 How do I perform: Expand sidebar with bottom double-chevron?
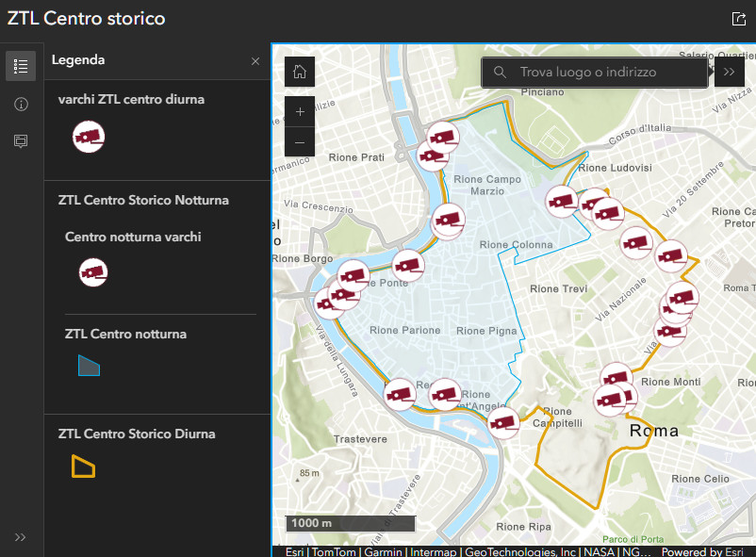click(x=20, y=537)
